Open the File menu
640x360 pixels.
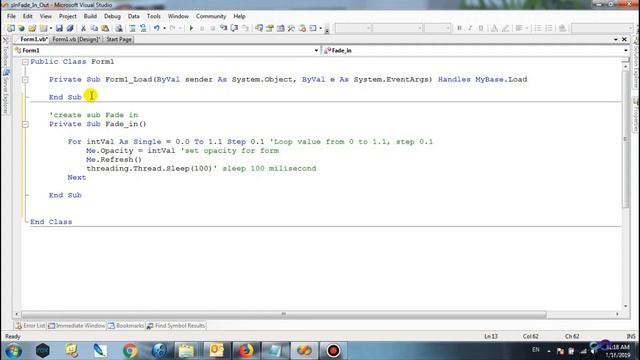tap(11, 16)
